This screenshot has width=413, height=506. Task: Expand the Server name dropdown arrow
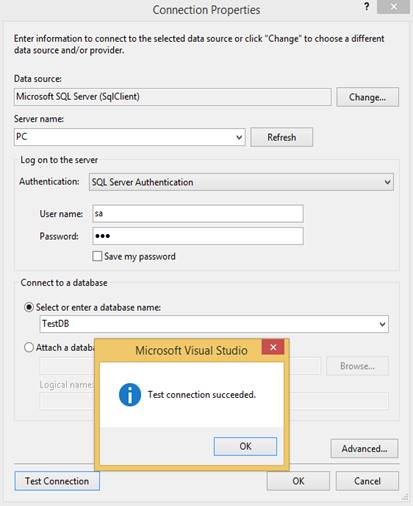point(239,137)
